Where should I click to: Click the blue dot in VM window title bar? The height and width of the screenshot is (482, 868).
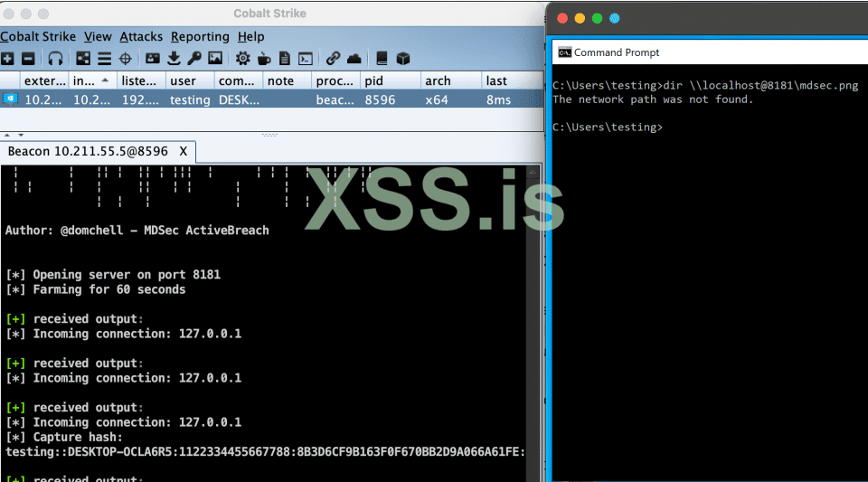point(615,18)
